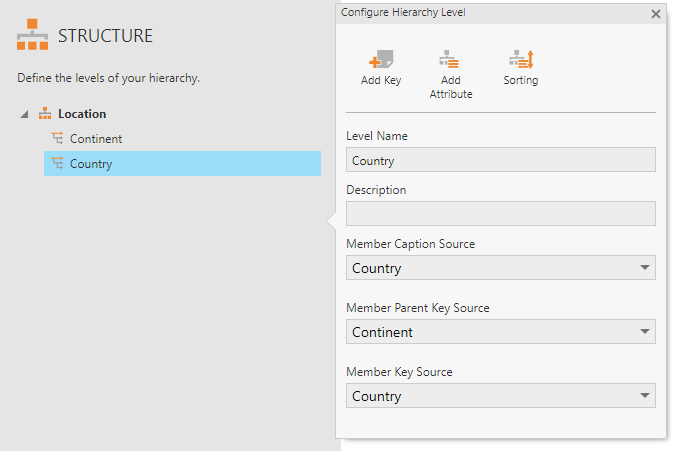
Task: Click the orange Structure header icon
Action: [x=32, y=36]
